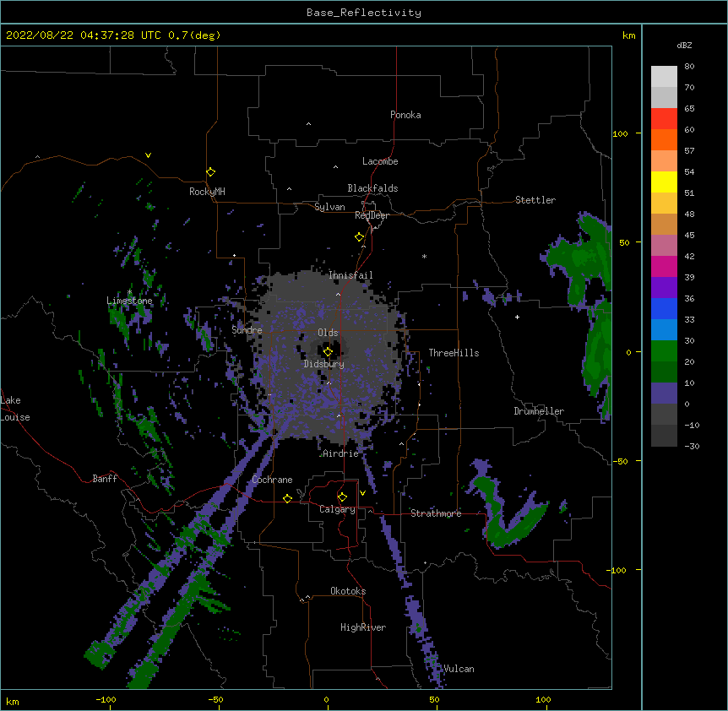Click the yellow v marker northwest of RockyMH
728x711 pixels.
[x=148, y=155]
